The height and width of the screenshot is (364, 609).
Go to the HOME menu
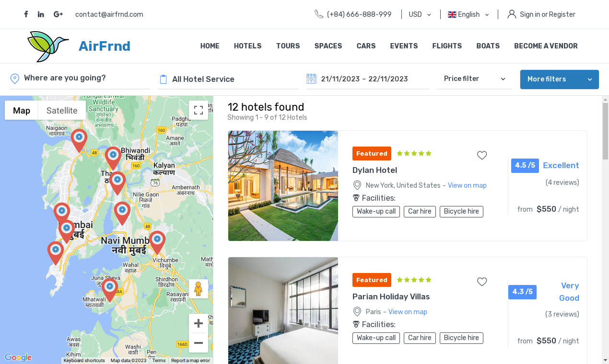[210, 46]
